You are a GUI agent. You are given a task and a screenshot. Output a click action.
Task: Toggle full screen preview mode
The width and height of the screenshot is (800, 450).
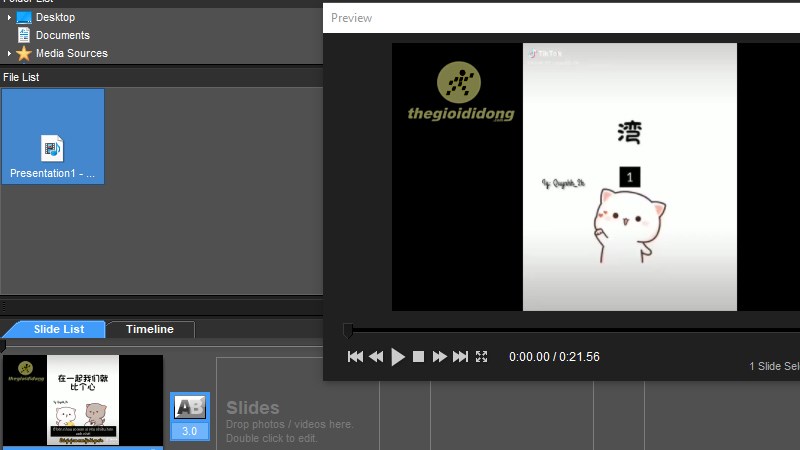(x=481, y=357)
